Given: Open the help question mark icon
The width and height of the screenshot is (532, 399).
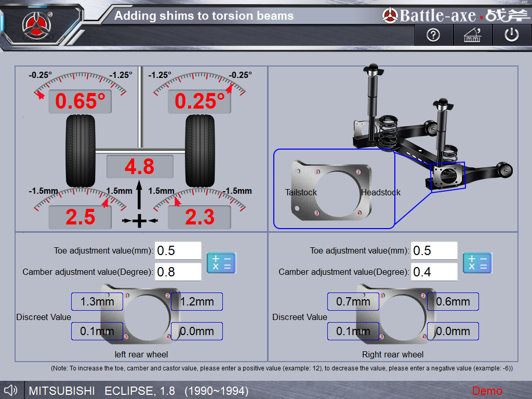Looking at the screenshot, I should (433, 35).
